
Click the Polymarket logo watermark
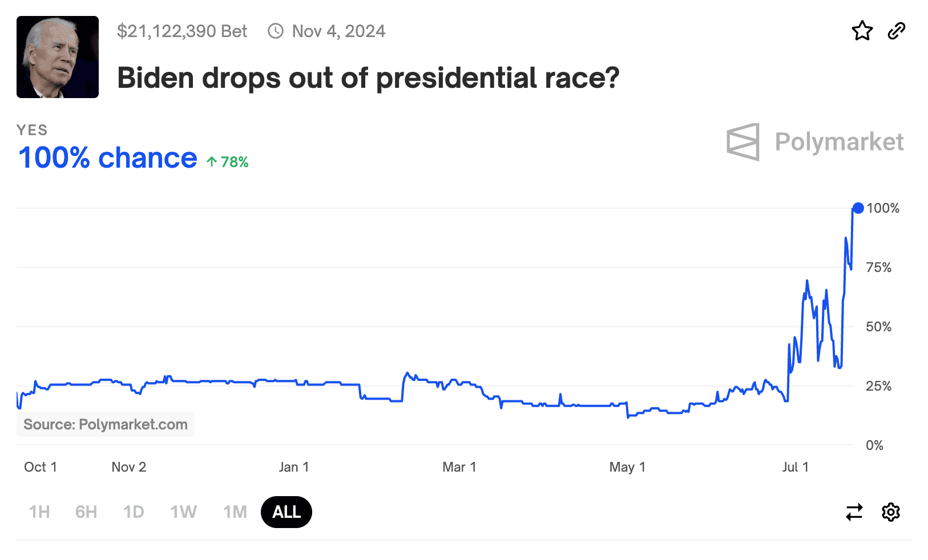[814, 142]
